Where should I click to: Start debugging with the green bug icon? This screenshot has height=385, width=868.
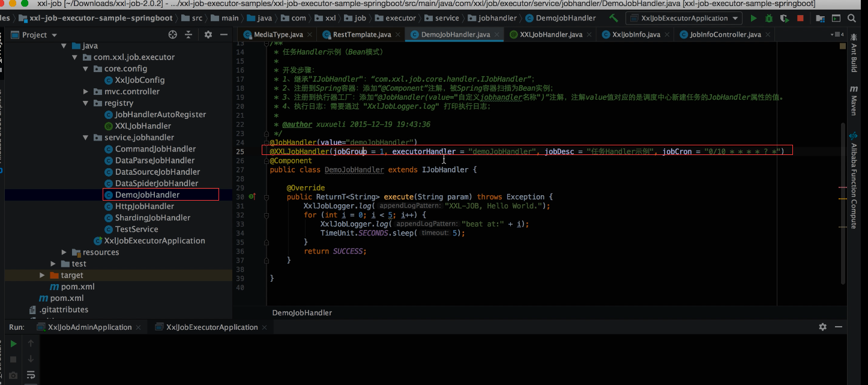(x=768, y=19)
